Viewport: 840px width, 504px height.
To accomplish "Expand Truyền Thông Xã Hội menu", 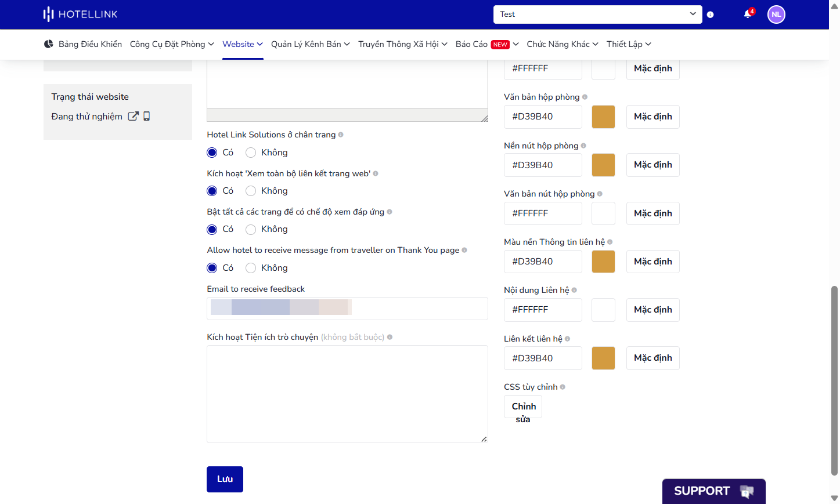I will (x=403, y=44).
